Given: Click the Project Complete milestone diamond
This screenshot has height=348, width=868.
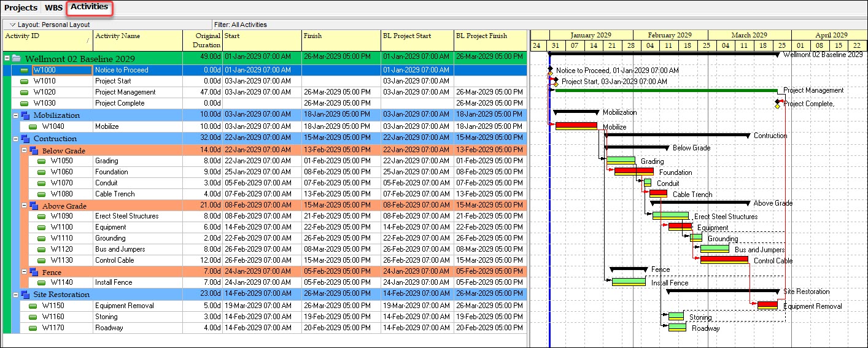Looking at the screenshot, I should 777,104.
